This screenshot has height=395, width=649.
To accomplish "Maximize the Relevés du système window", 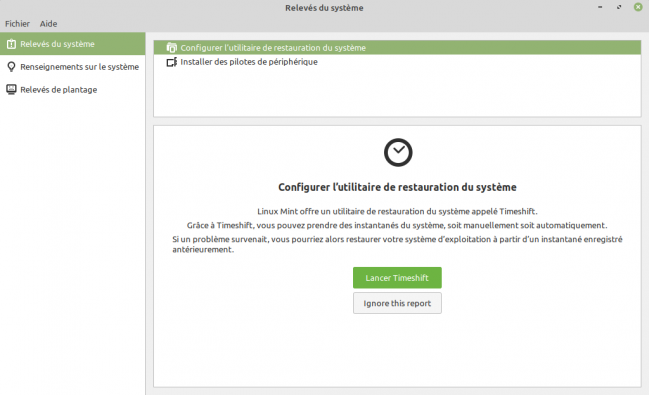I will pyautogui.click(x=619, y=7).
